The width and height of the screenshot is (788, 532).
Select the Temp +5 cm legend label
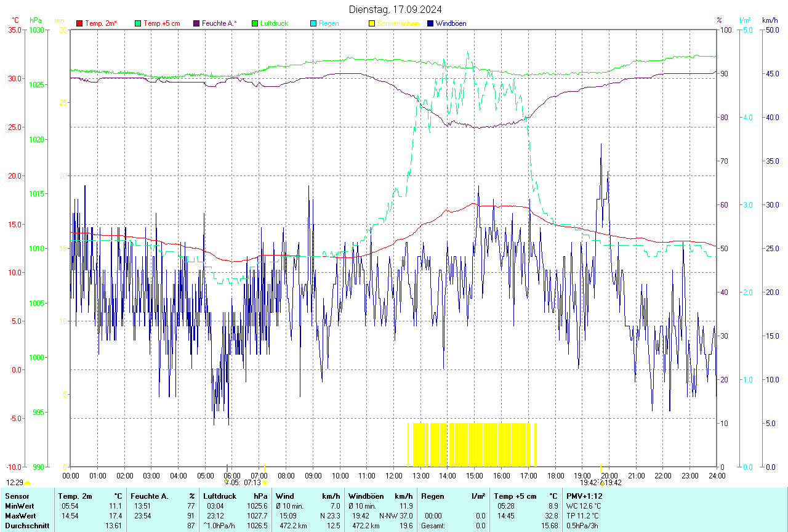point(161,23)
